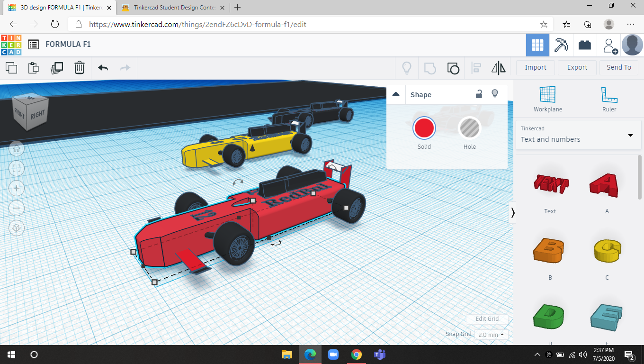Open File Explorer from taskbar

(x=287, y=355)
